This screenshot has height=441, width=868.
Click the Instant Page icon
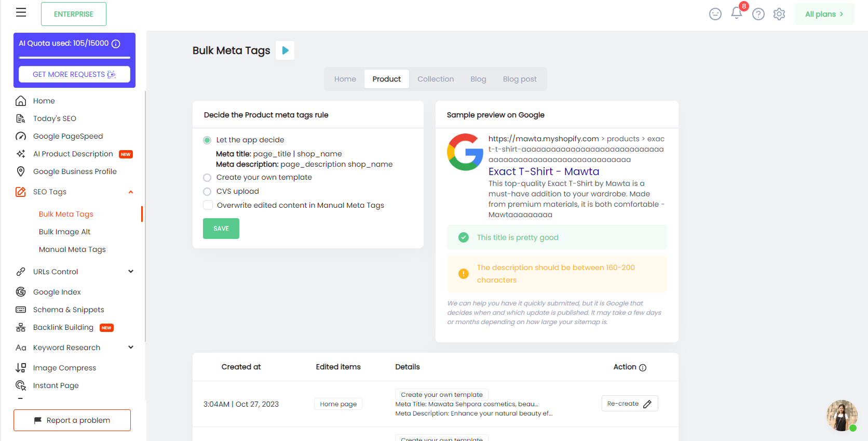(21, 385)
